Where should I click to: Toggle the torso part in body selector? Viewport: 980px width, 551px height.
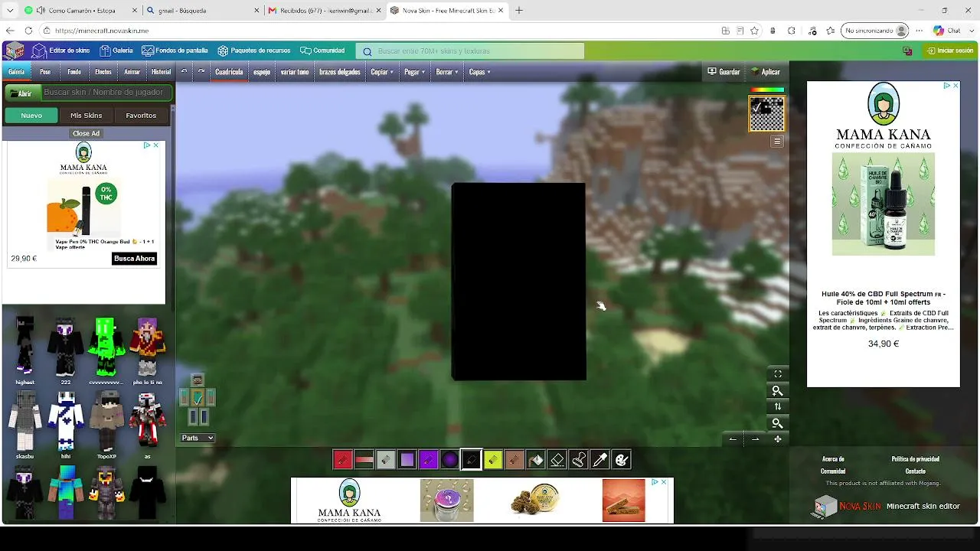(198, 397)
